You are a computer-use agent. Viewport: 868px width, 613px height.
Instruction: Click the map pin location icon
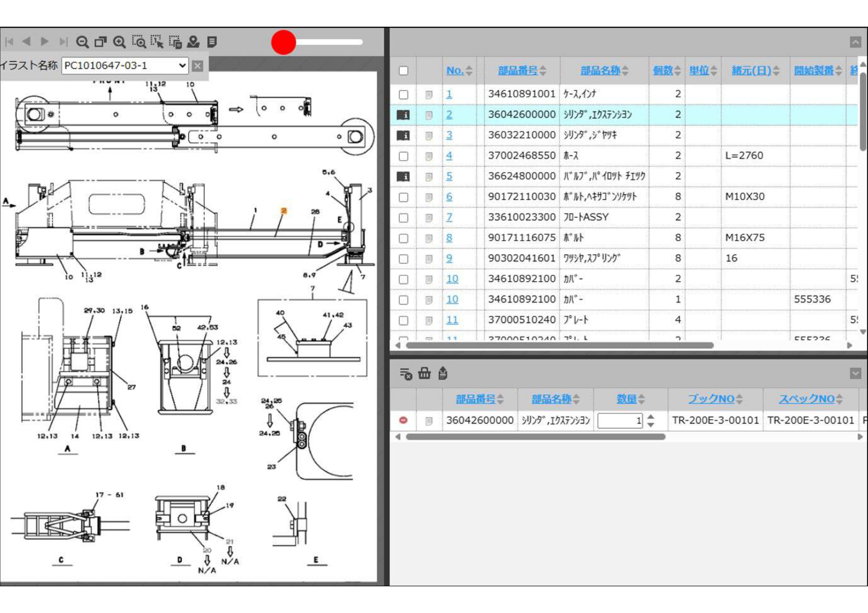tap(193, 42)
